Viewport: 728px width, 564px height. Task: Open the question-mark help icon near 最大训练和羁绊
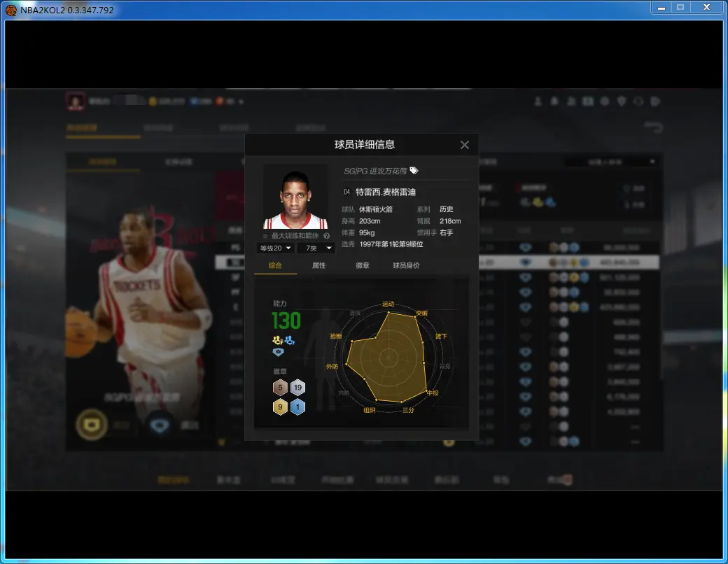[x=326, y=236]
